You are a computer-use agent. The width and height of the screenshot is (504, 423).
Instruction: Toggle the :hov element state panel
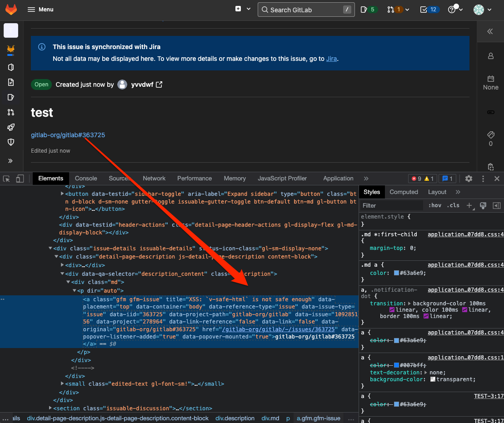[x=434, y=205]
